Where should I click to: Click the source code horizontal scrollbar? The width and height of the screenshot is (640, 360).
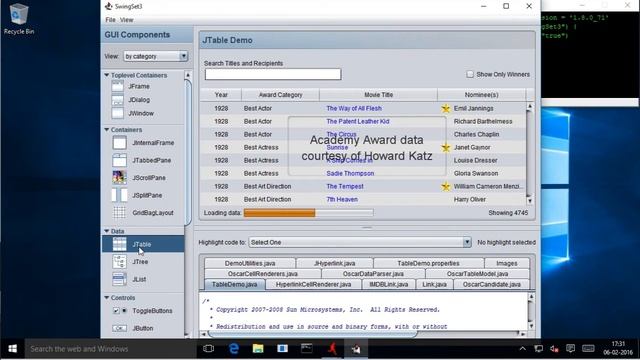pos(364,334)
